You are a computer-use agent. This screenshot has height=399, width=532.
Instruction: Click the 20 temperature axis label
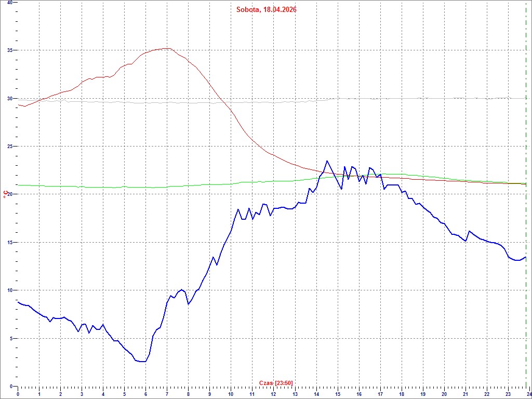[x=9, y=194]
